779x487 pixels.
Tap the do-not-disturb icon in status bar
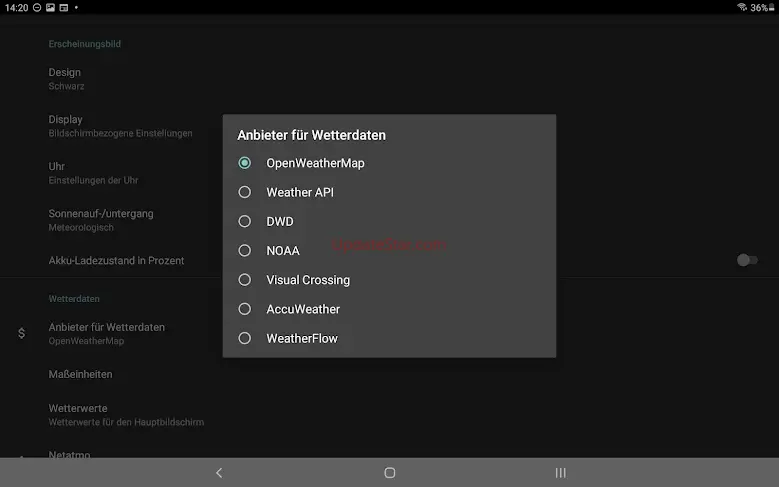coord(37,7)
